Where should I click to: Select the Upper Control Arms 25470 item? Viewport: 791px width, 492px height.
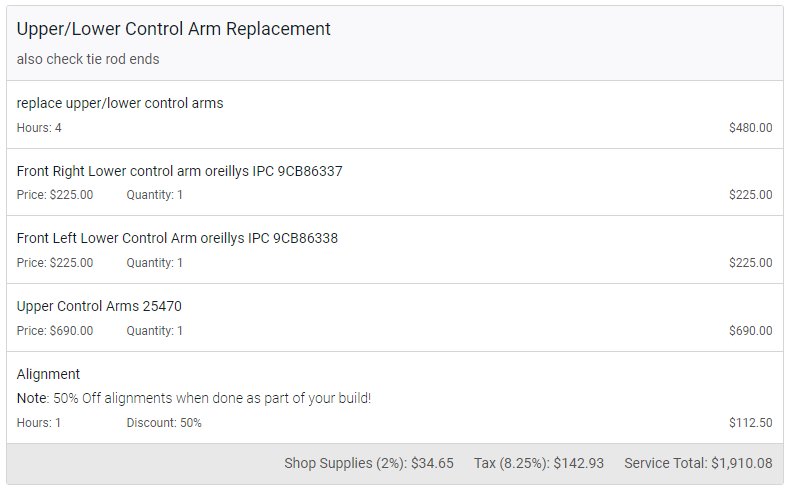[x=99, y=306]
